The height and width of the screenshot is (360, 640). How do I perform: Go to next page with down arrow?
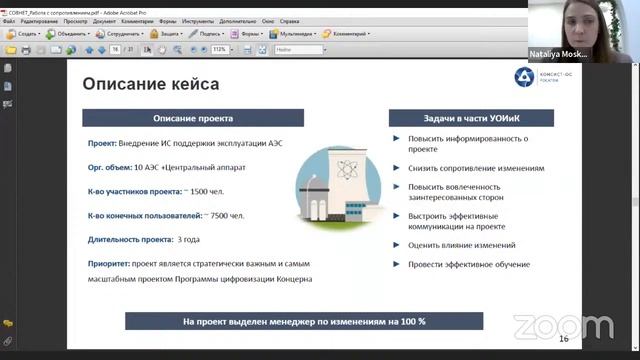[x=102, y=50]
